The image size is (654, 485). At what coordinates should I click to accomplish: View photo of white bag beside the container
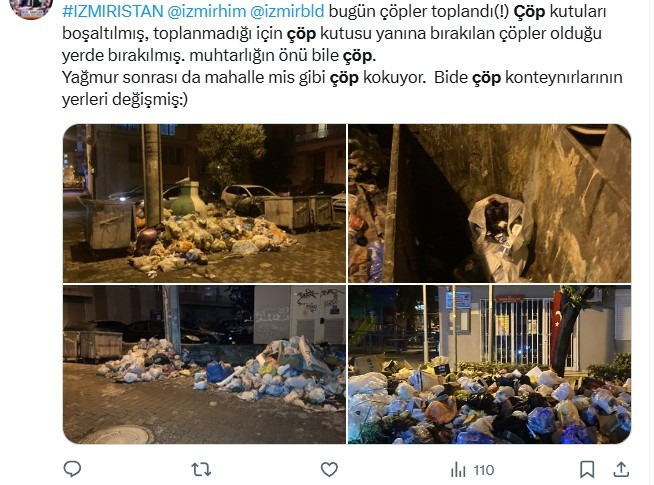click(x=489, y=203)
